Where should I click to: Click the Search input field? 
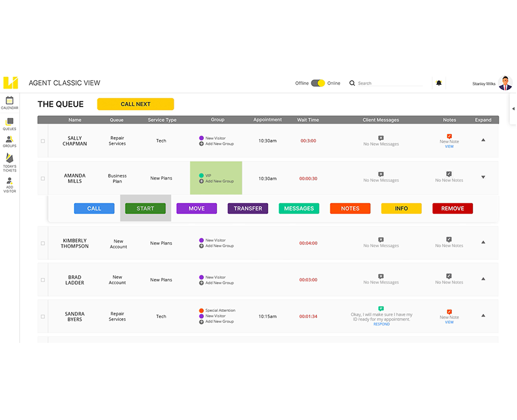[x=388, y=83]
